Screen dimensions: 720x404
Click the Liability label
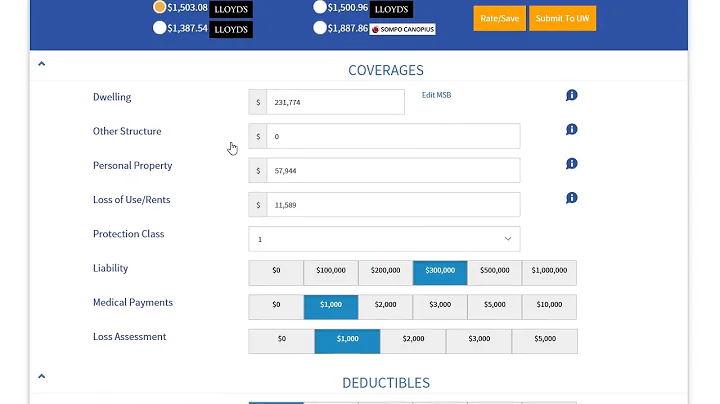110,269
